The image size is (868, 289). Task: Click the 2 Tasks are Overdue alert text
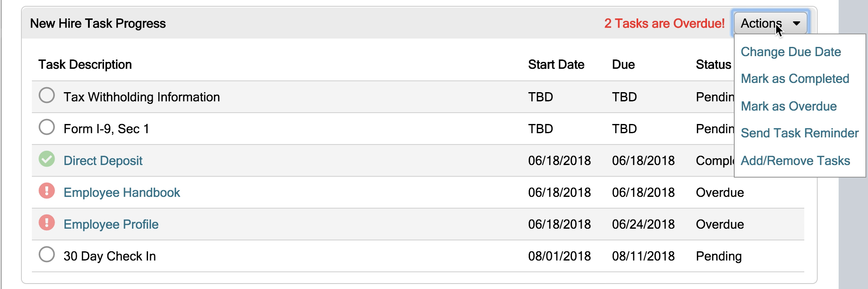[x=664, y=23]
